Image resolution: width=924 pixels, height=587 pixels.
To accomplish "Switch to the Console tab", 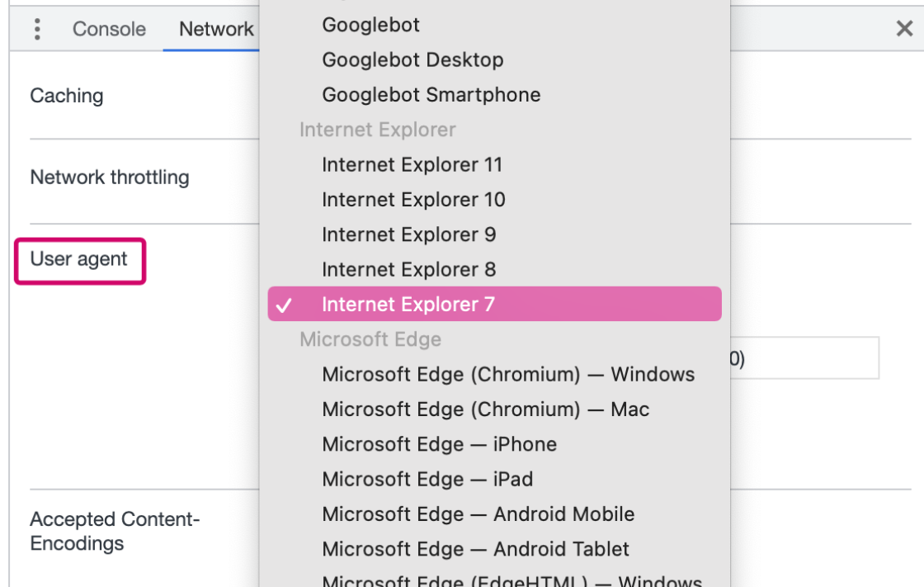I will (x=109, y=29).
